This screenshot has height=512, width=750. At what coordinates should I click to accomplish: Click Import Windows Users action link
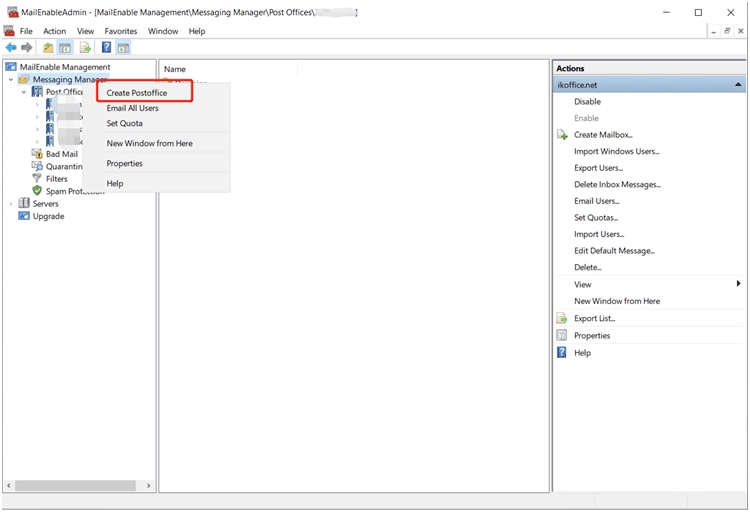[x=616, y=152]
